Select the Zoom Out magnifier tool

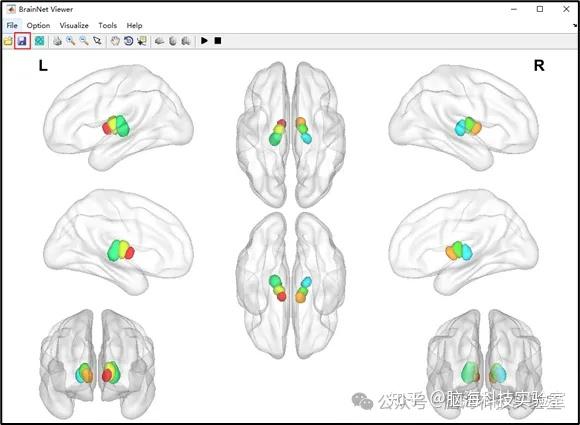[84, 41]
